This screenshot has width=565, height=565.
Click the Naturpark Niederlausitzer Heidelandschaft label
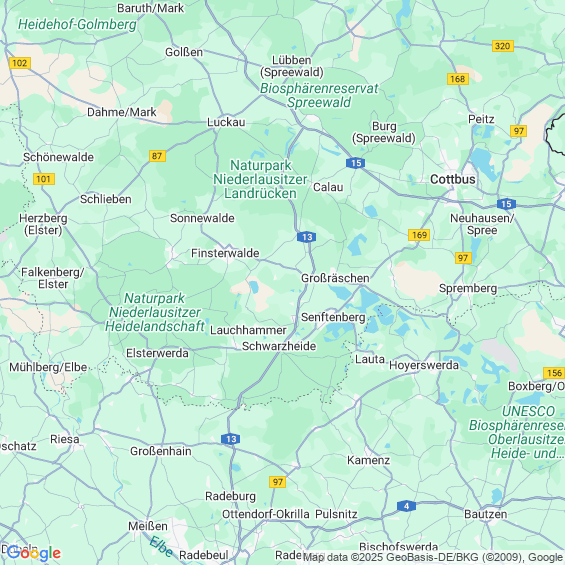(x=155, y=312)
